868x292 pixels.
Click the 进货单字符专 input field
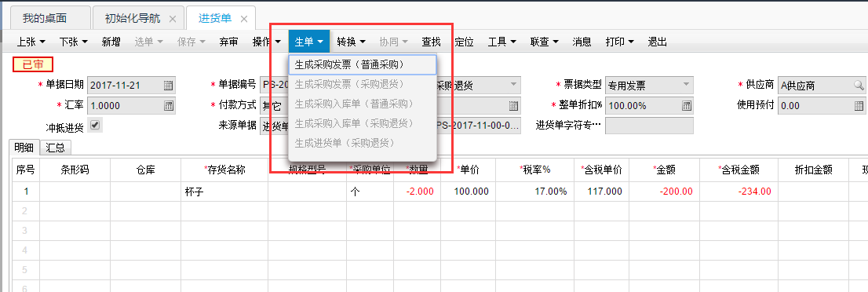(649, 126)
